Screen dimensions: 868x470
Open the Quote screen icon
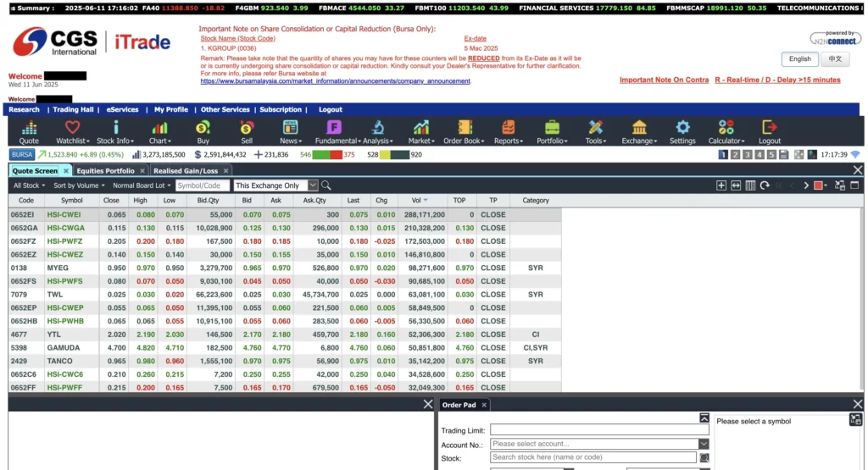point(29,131)
